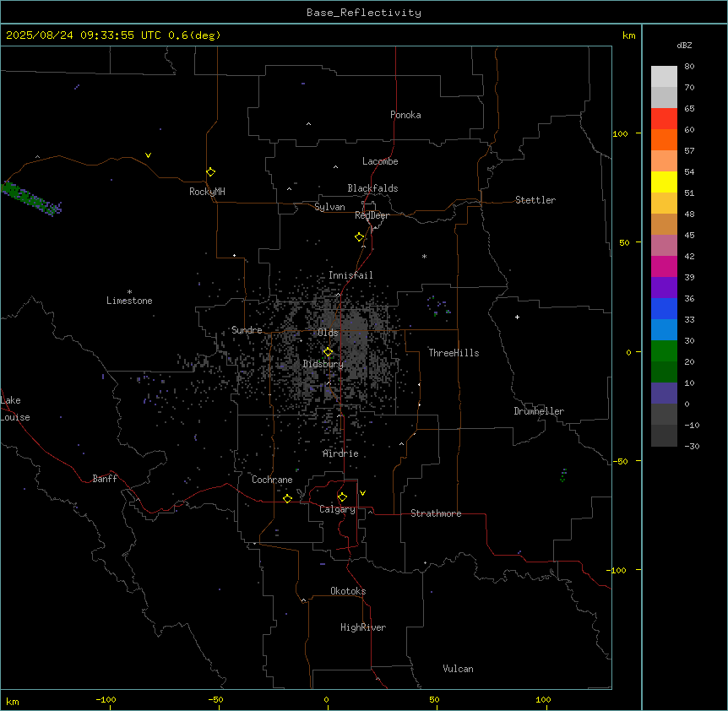Pick the bright green 20-30 dBZ swatch

pos(664,351)
